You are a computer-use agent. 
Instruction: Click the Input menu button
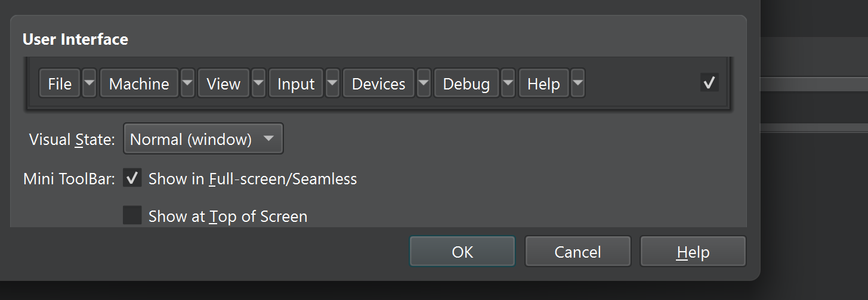coord(296,83)
